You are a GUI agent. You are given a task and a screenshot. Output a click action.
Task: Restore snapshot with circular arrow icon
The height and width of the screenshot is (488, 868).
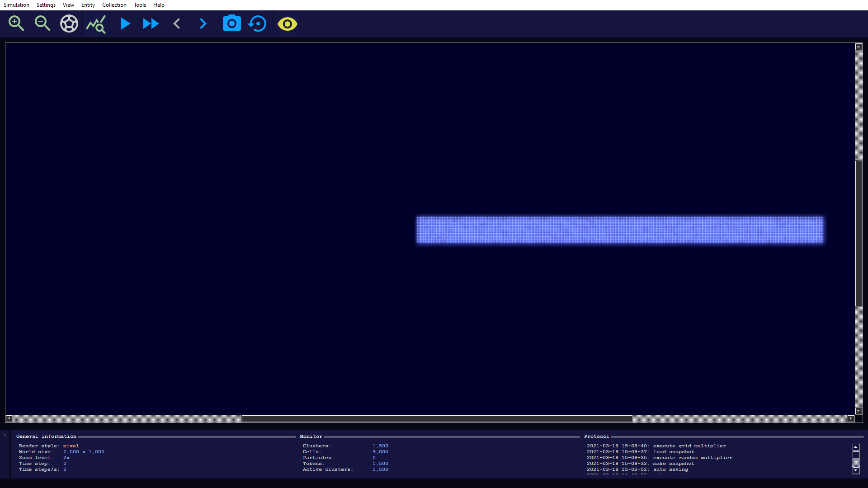[x=258, y=23]
